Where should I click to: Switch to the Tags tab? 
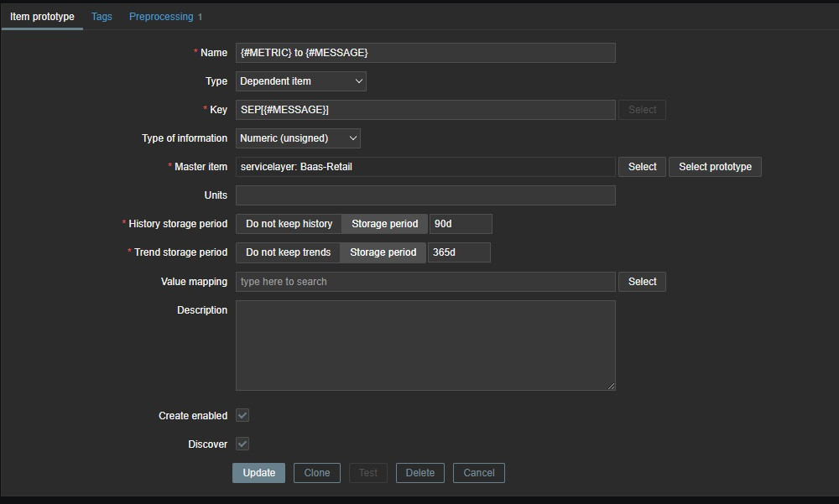(102, 17)
